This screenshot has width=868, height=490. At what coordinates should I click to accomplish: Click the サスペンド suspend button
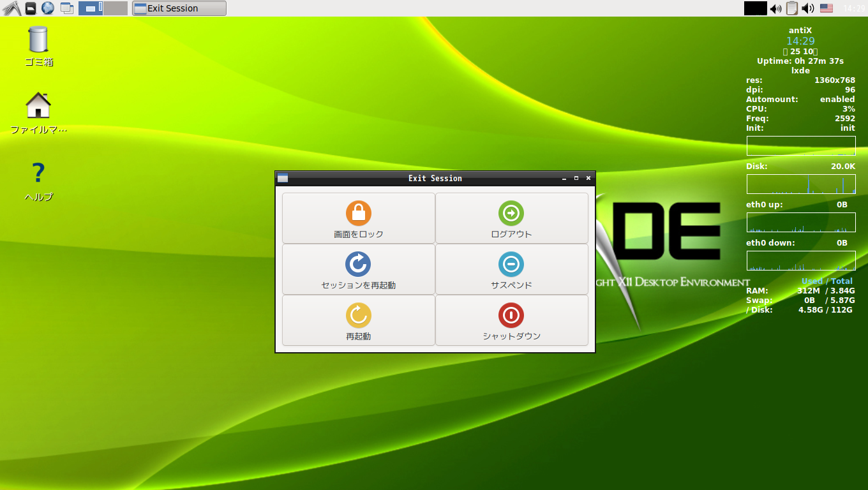(x=511, y=269)
